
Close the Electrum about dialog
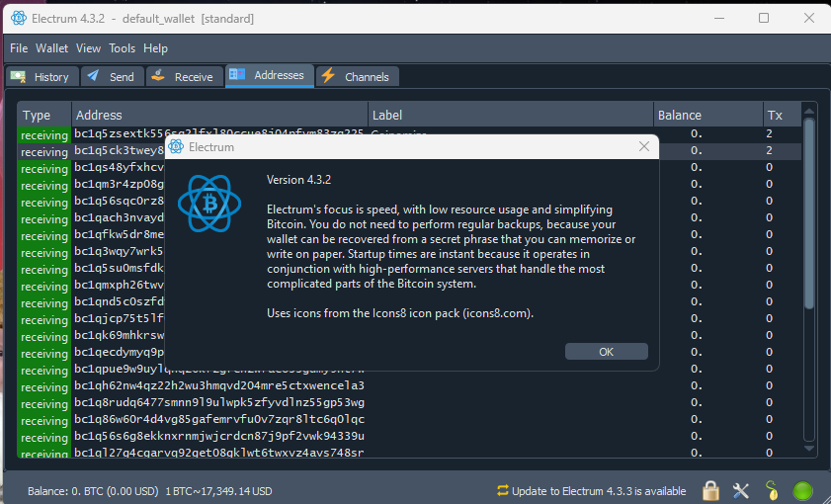[644, 146]
